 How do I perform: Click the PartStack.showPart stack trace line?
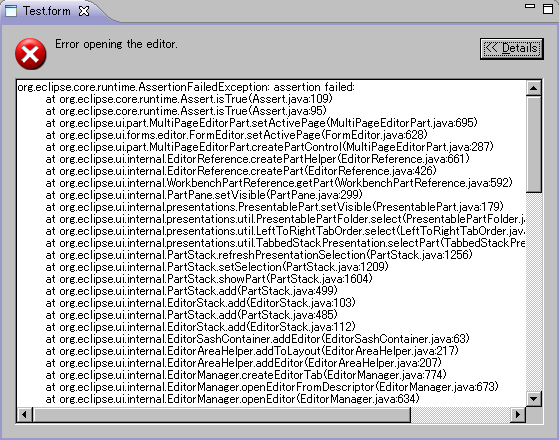(209, 279)
